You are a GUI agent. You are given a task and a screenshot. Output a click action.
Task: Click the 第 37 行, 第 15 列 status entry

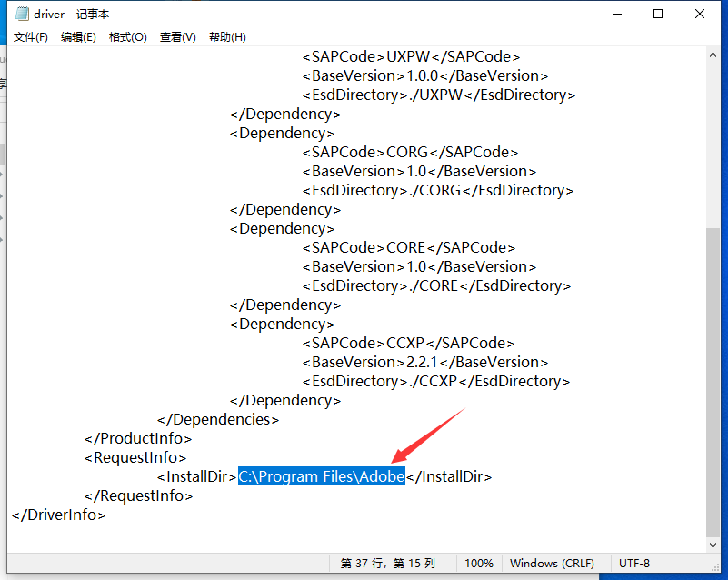[x=388, y=564]
